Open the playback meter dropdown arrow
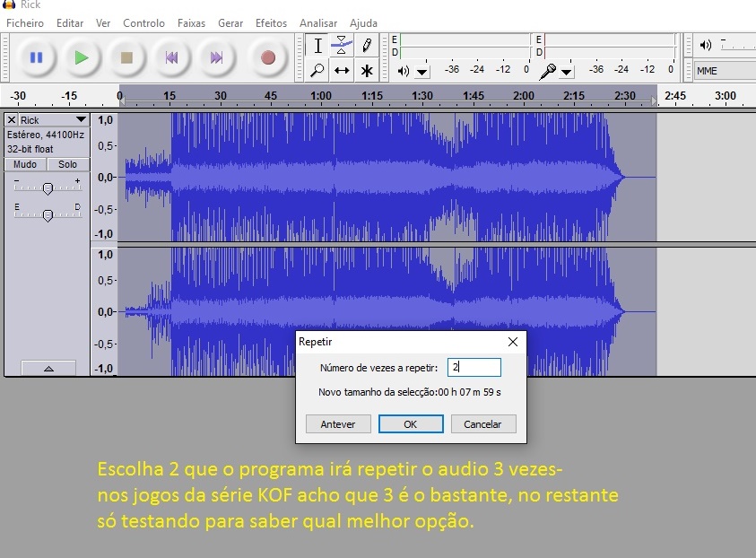The image size is (756, 558). (422, 71)
